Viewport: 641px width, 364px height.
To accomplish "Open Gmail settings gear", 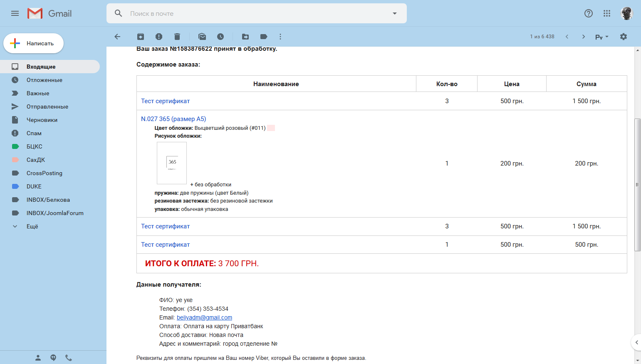I will [623, 37].
